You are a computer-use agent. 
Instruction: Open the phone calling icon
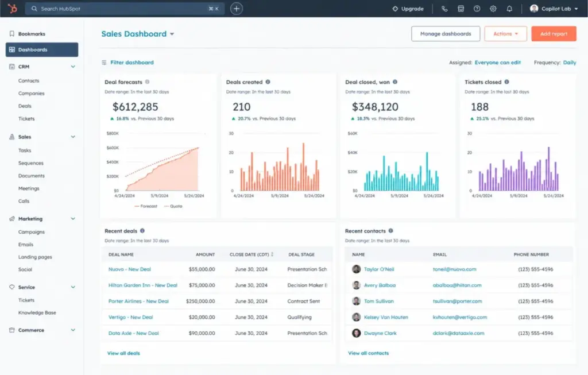coord(444,9)
